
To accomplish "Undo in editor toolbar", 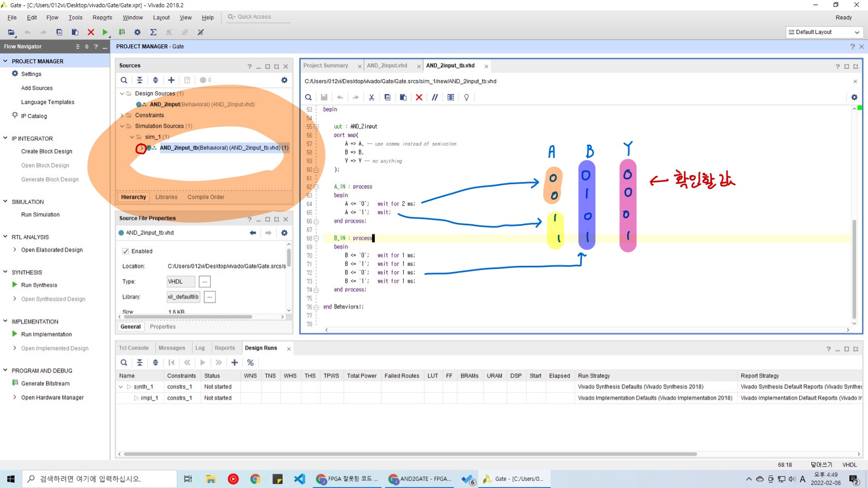I will (340, 97).
